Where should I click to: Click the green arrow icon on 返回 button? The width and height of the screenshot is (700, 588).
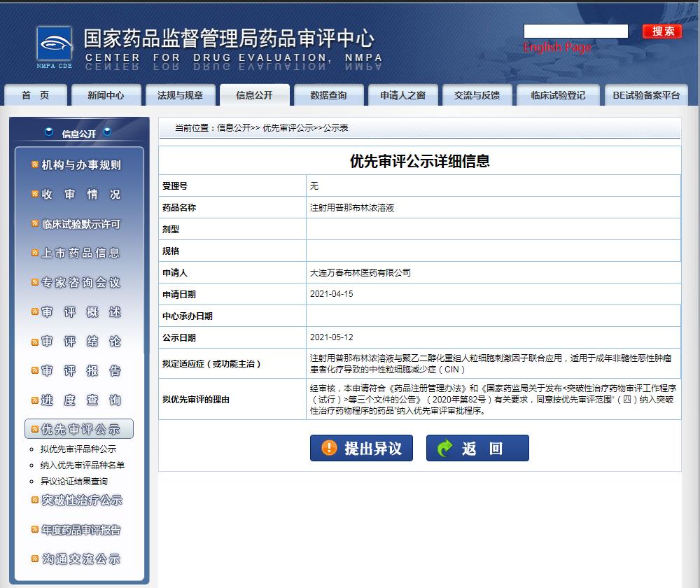click(445, 448)
